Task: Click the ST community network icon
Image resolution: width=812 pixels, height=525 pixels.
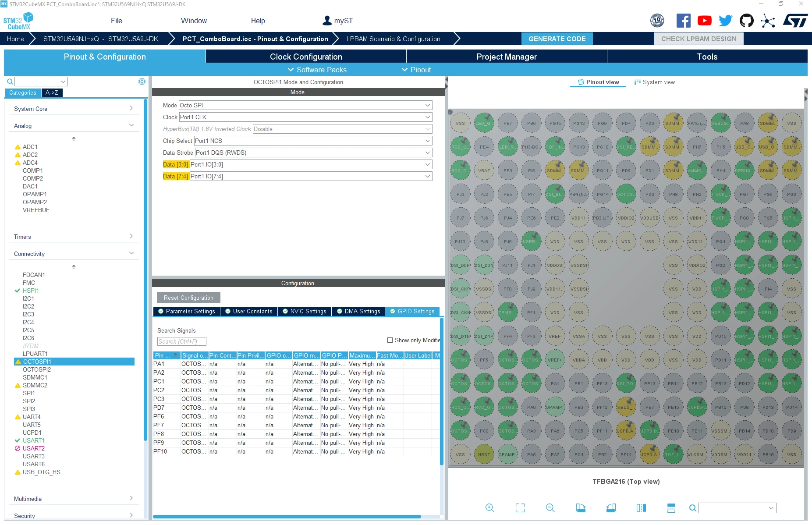Action: [x=767, y=21]
